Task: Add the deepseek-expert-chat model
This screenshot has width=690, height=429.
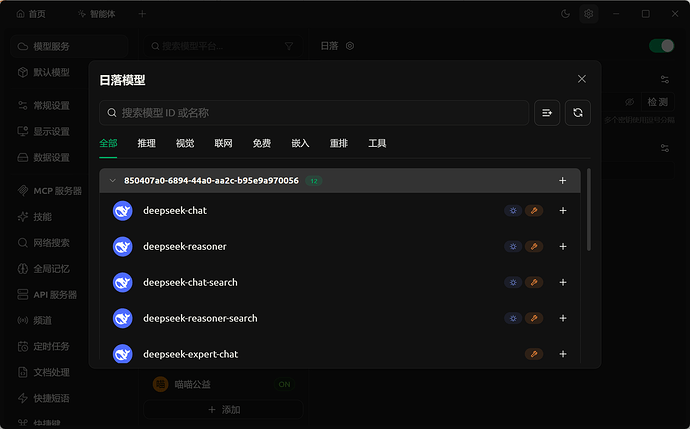Action: [x=563, y=354]
